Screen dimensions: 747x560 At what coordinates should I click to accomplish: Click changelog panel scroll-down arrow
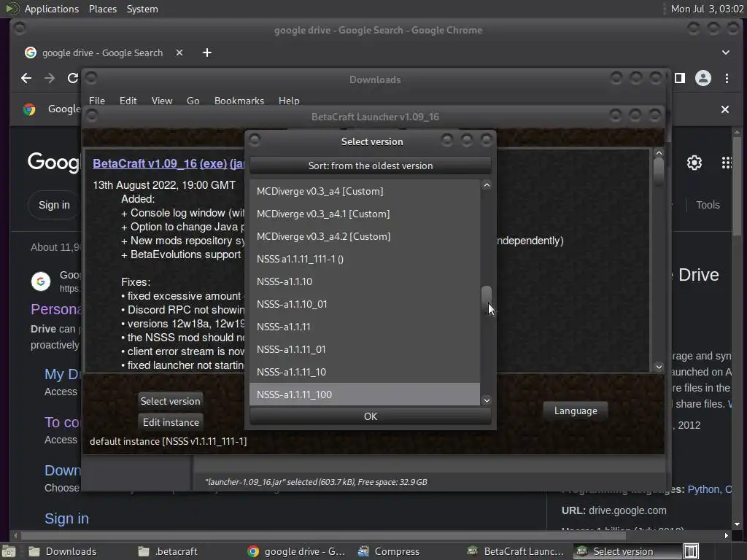[x=659, y=367]
